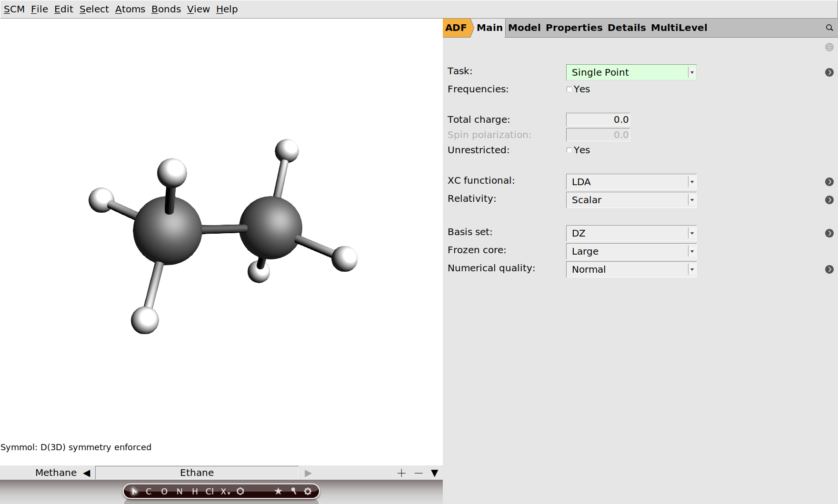Image resolution: width=838 pixels, height=504 pixels.
Task: Show the Methane molecule panel
Action: point(56,473)
